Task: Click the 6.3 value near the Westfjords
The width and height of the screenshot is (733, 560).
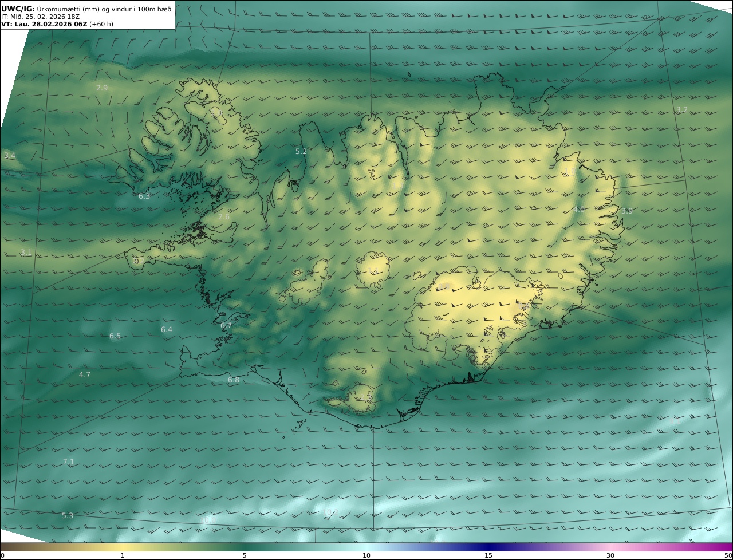Action: click(x=144, y=196)
